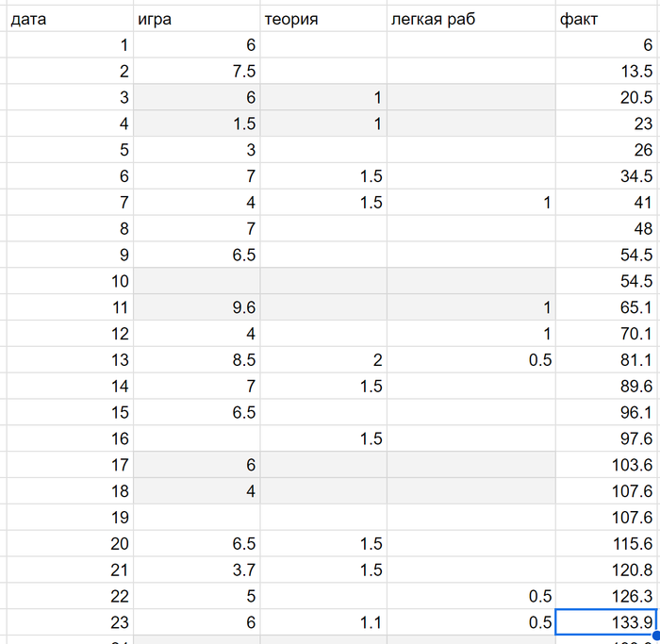Select the игра cell with value 9.6

pyautogui.click(x=196, y=306)
